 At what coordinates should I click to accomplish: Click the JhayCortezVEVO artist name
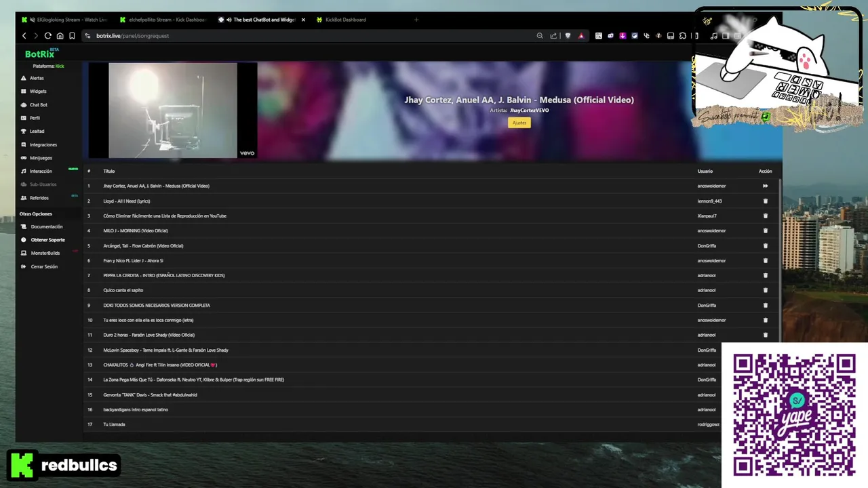[x=529, y=110]
